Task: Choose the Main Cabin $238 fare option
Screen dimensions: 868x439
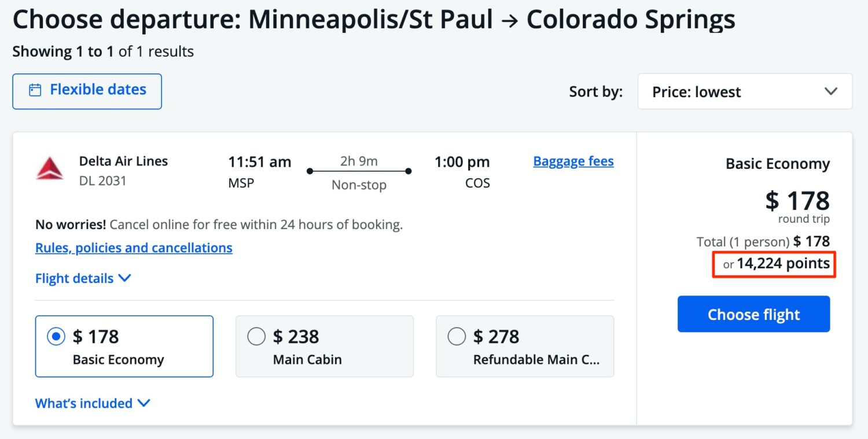Action: (256, 335)
